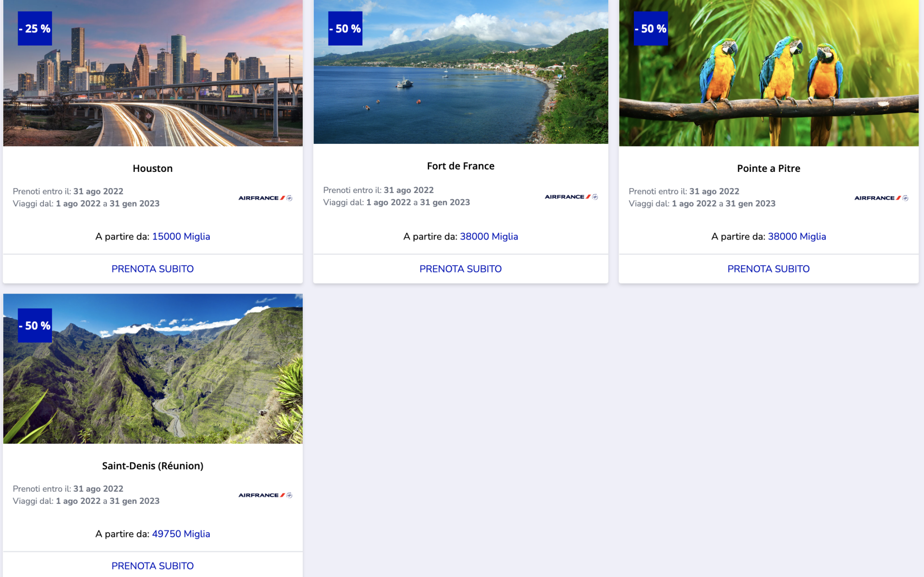Click the Air France logo on Saint-Denis card
The width and height of the screenshot is (924, 577).
(x=265, y=495)
